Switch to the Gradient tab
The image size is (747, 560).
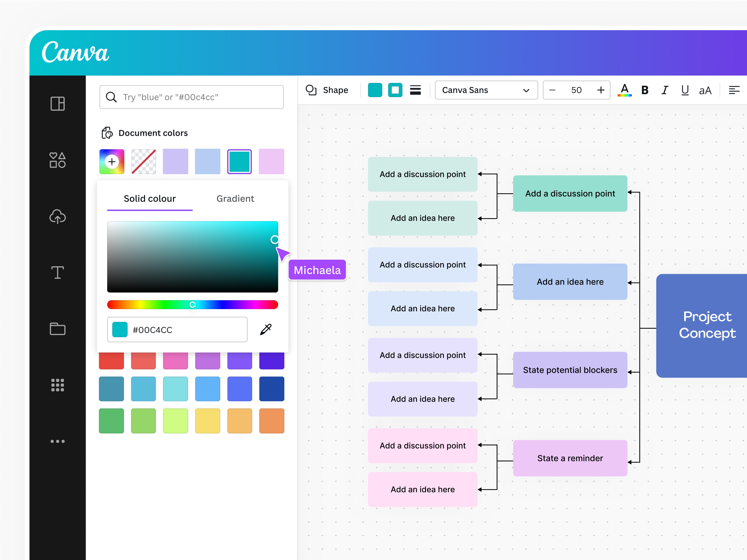pos(235,198)
